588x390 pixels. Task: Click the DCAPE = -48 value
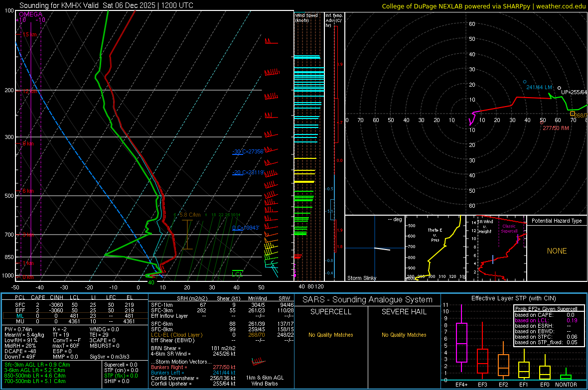(20, 351)
